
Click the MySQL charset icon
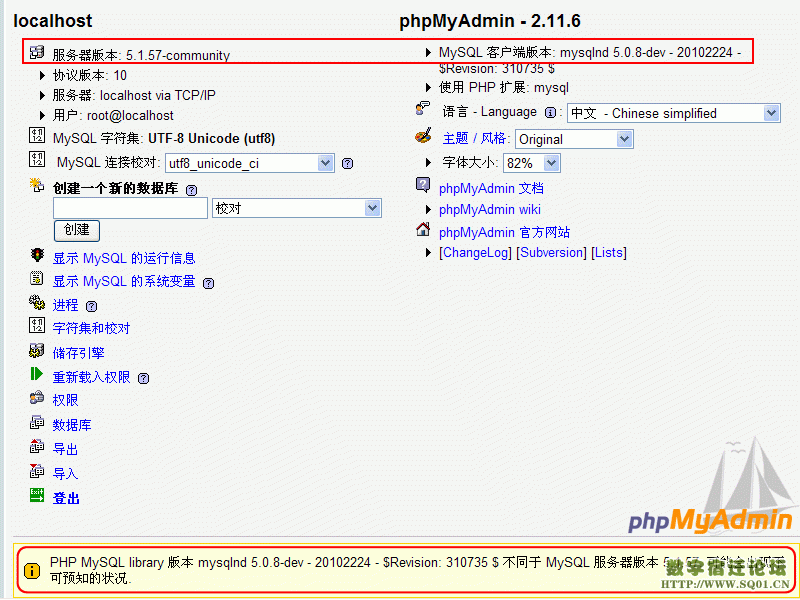[x=37, y=136]
